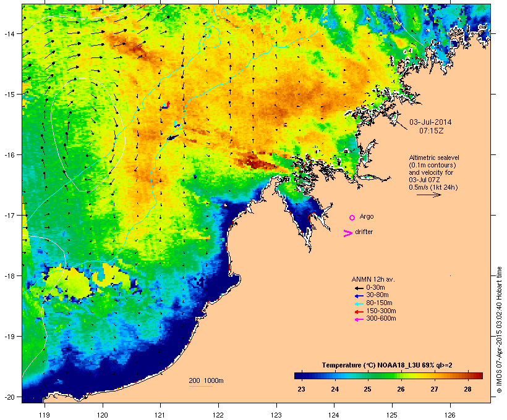This screenshot has width=507, height=420.
Task: Click the temperature color bar
Action: (388, 376)
